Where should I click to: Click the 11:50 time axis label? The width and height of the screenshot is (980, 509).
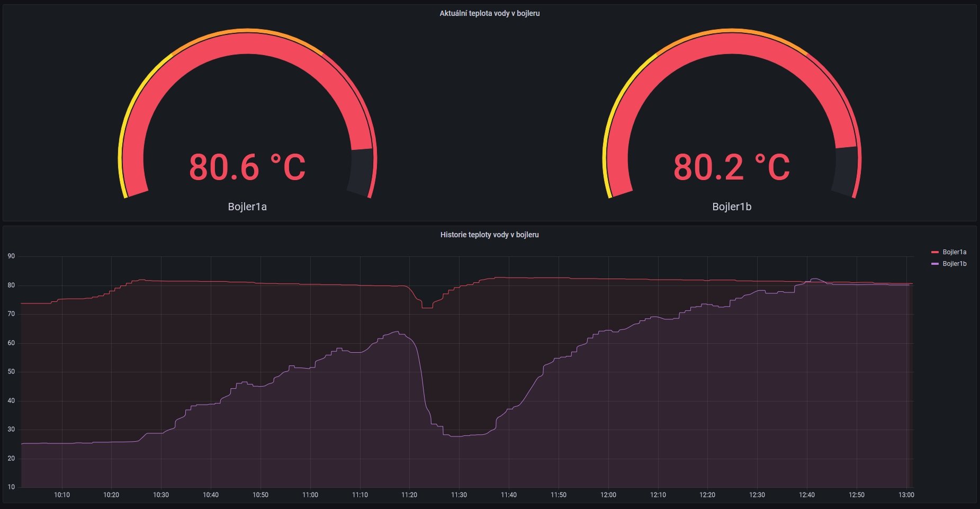point(558,495)
